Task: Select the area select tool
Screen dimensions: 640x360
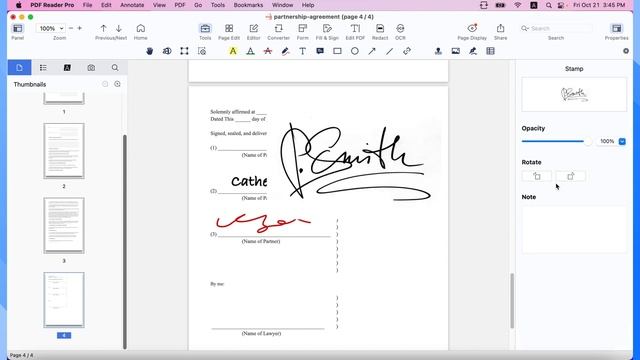Action: tap(184, 51)
